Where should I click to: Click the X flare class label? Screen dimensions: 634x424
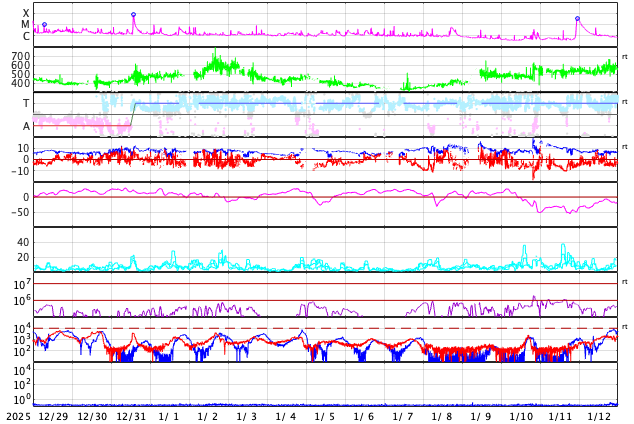26,13
